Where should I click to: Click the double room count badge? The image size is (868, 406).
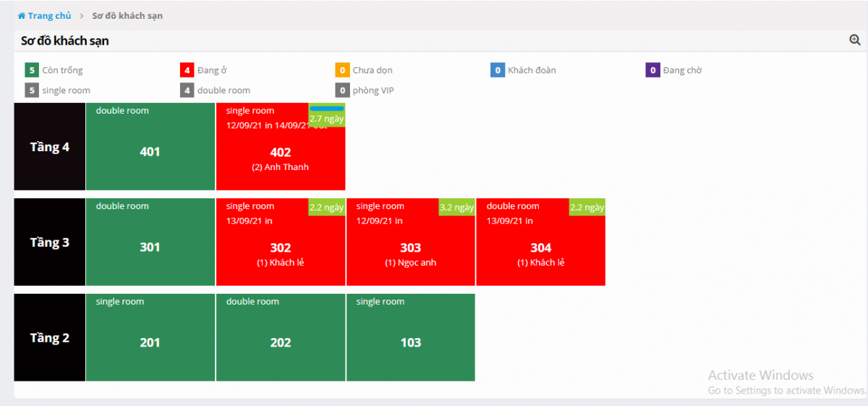(187, 90)
